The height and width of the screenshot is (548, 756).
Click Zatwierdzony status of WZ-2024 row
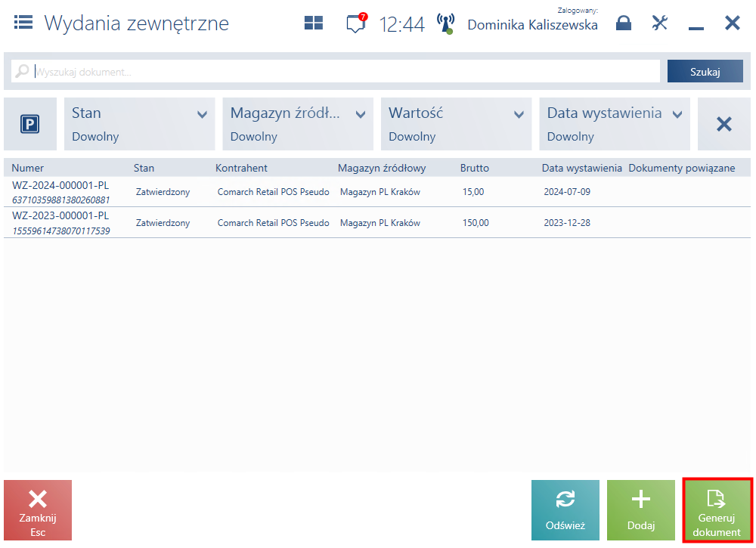pyautogui.click(x=163, y=192)
